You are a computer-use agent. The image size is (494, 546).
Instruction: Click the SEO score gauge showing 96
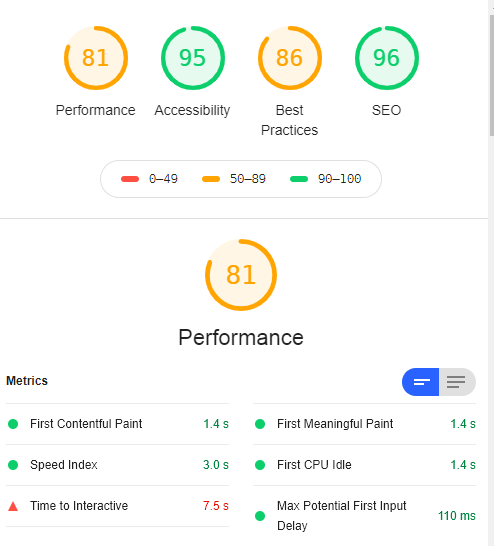[387, 58]
